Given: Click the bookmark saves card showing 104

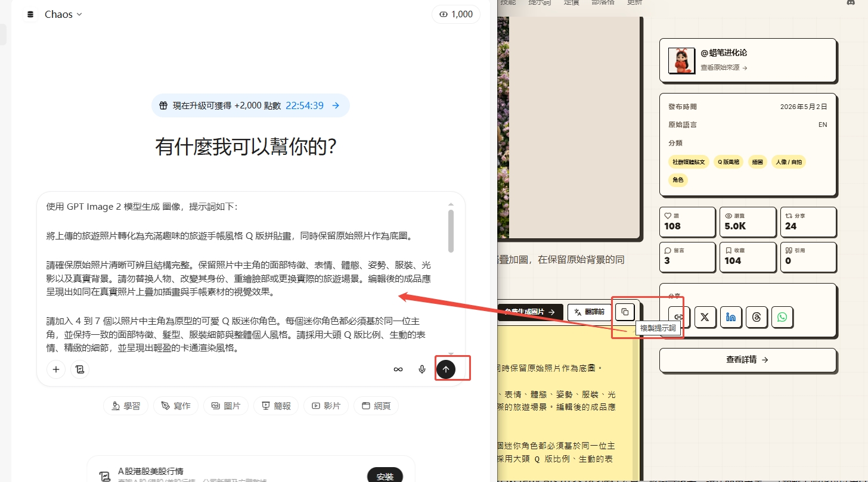Looking at the screenshot, I should [748, 256].
